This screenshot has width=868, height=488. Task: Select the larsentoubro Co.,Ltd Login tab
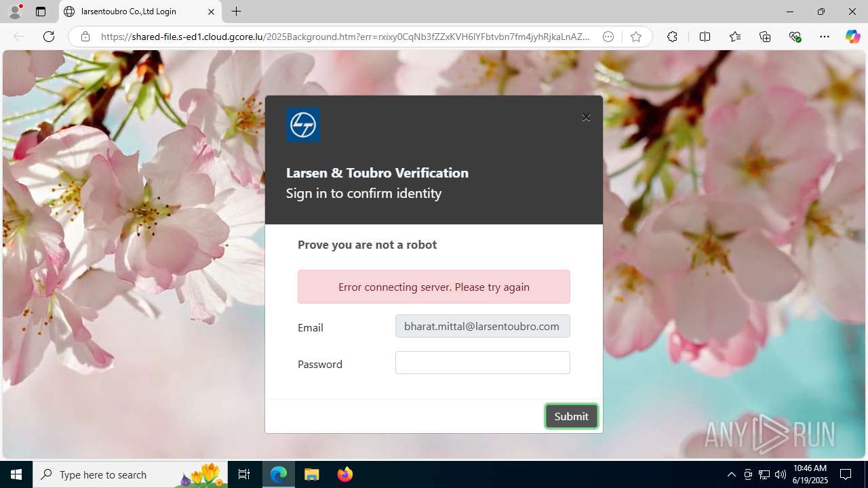140,12
